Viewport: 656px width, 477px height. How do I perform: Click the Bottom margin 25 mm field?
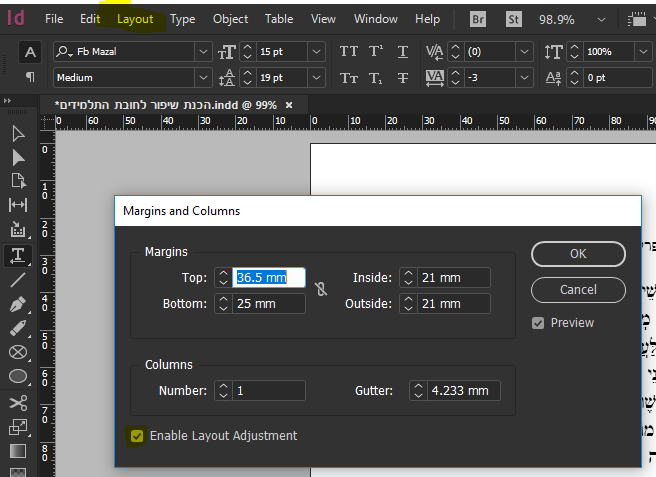click(x=269, y=304)
